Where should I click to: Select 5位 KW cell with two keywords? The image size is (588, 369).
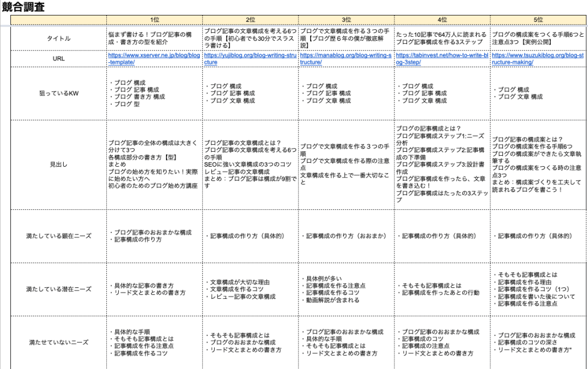click(539, 94)
